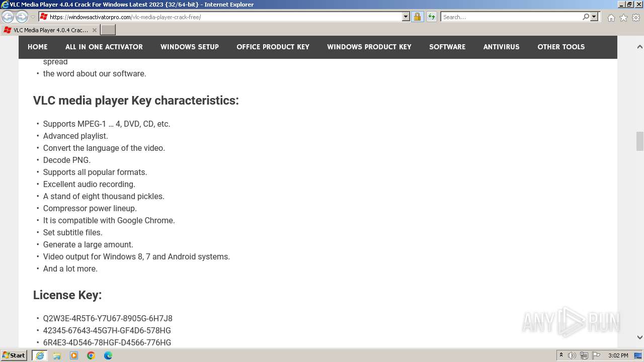The width and height of the screenshot is (644, 362).
Task: Click 'Advanced playlist.' list item
Action: (x=75, y=136)
